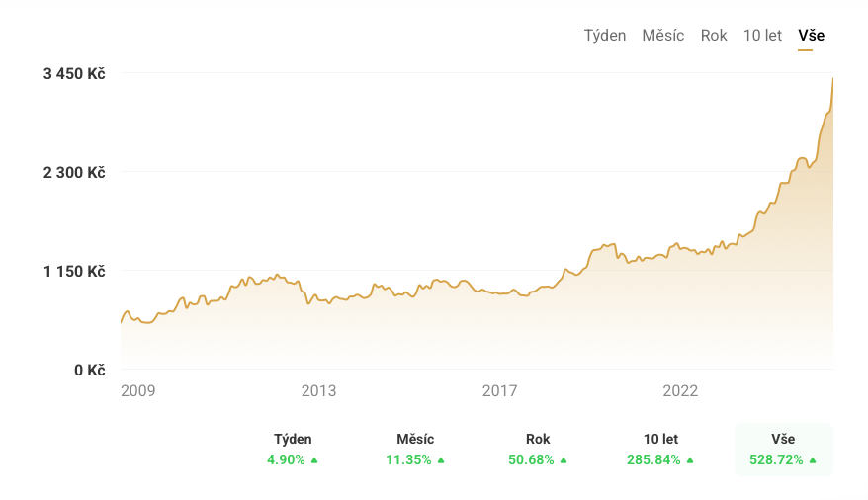Choose the Rok tab above the chart

click(x=714, y=36)
